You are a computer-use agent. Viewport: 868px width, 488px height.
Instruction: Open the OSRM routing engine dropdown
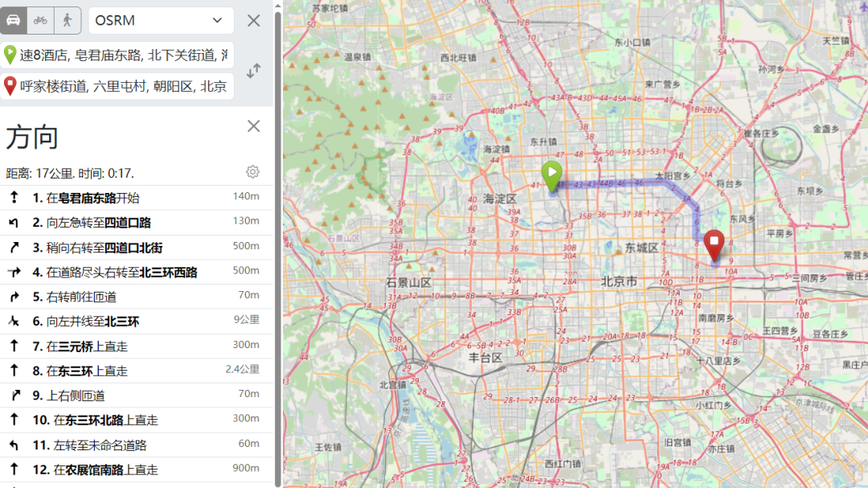click(x=161, y=20)
